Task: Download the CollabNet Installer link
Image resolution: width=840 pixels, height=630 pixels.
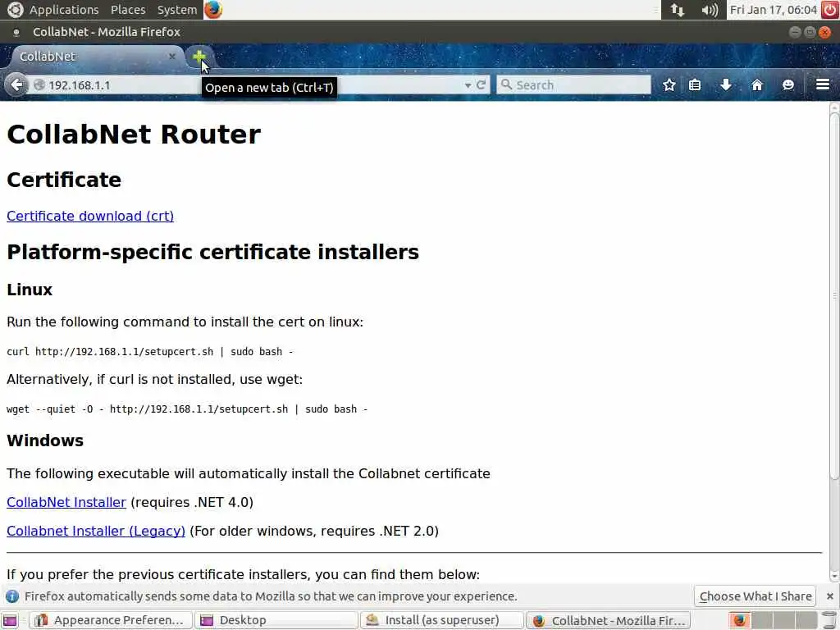Action: coord(66,502)
